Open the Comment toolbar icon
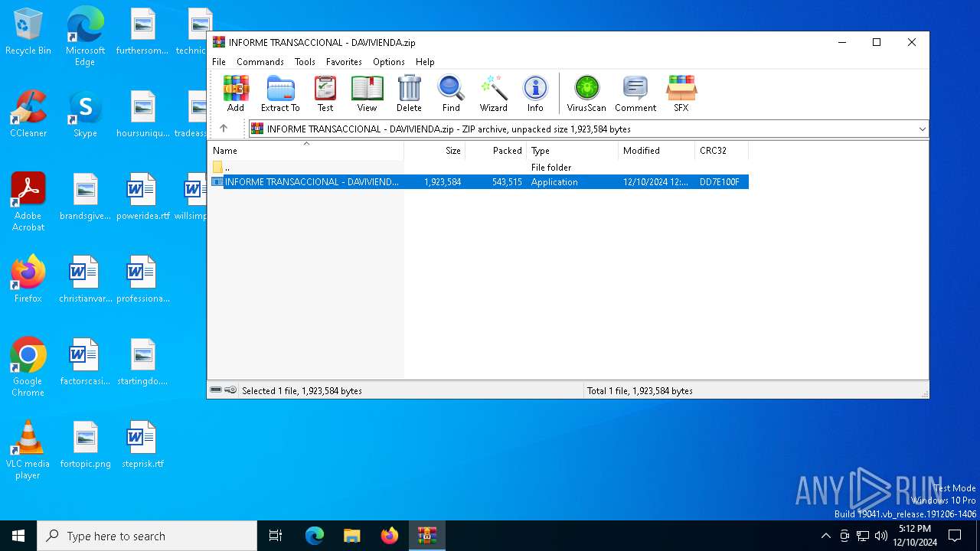The image size is (980, 551). (x=635, y=93)
